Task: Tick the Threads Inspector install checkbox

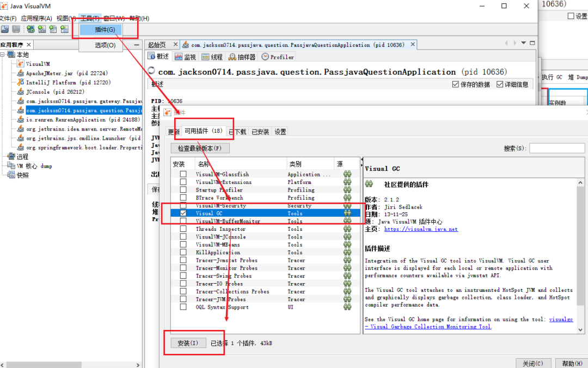Action: pos(183,229)
